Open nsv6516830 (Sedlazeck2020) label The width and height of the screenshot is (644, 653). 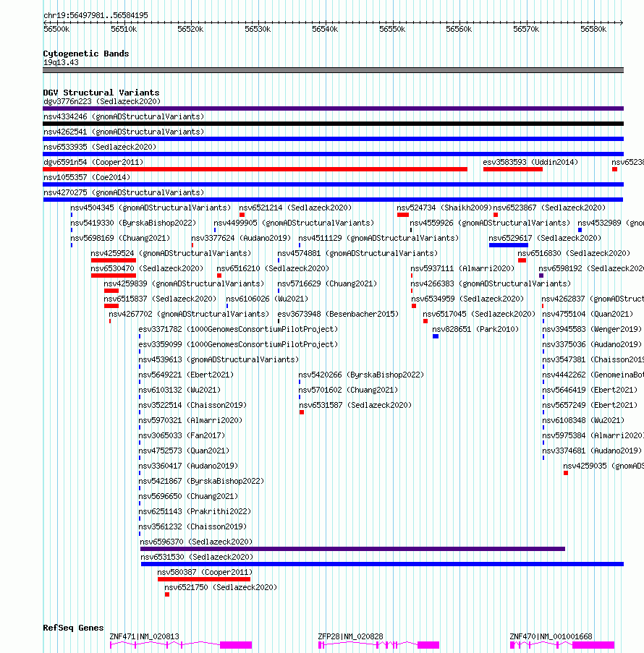[x=574, y=254]
